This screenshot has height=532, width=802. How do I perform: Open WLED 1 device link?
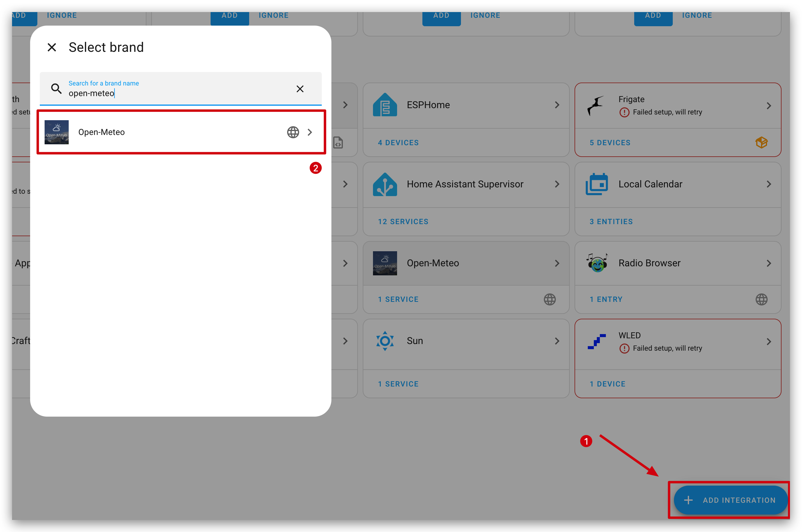(607, 384)
